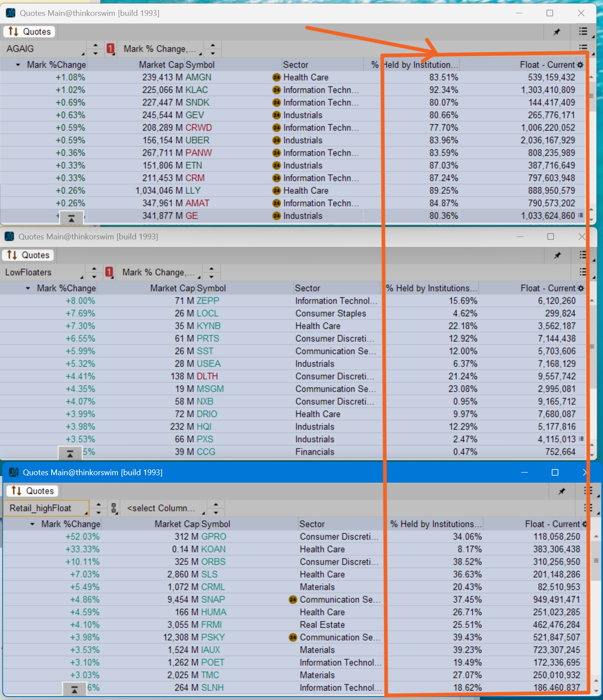The width and height of the screenshot is (603, 700).
Task: Click the thinkorswim logo in the Retail_highFloat title bar
Action: coord(14,472)
